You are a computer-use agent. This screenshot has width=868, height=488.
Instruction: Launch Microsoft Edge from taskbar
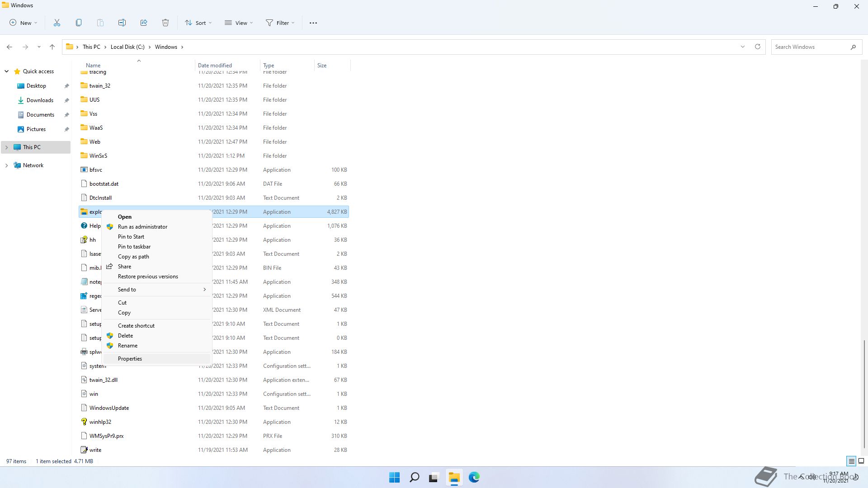point(474,477)
